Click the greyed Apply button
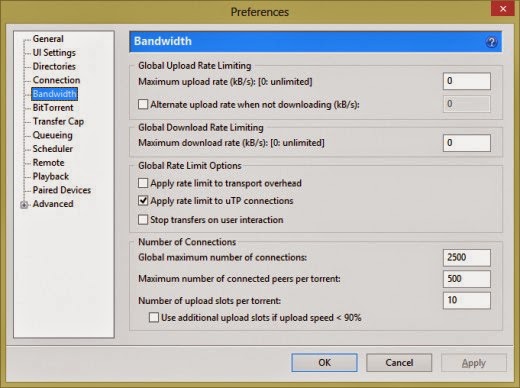The height and width of the screenshot is (388, 520). (474, 363)
